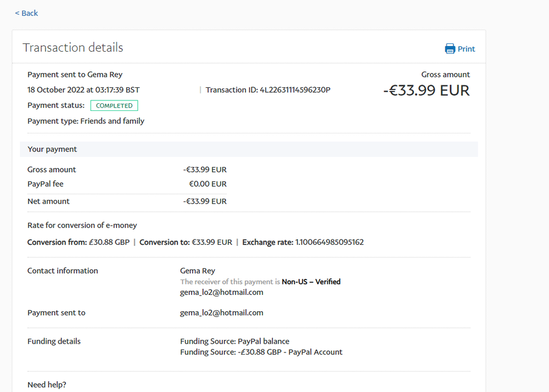The image size is (549, 392).
Task: Click Gema Rey name under Contact information
Action: pos(198,271)
